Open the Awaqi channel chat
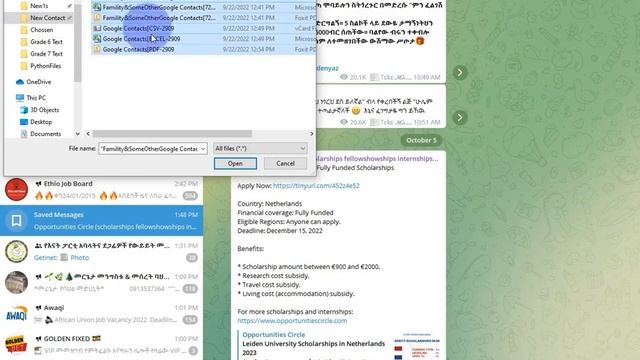Image resolution: width=640 pixels, height=360 pixels. click(x=101, y=313)
